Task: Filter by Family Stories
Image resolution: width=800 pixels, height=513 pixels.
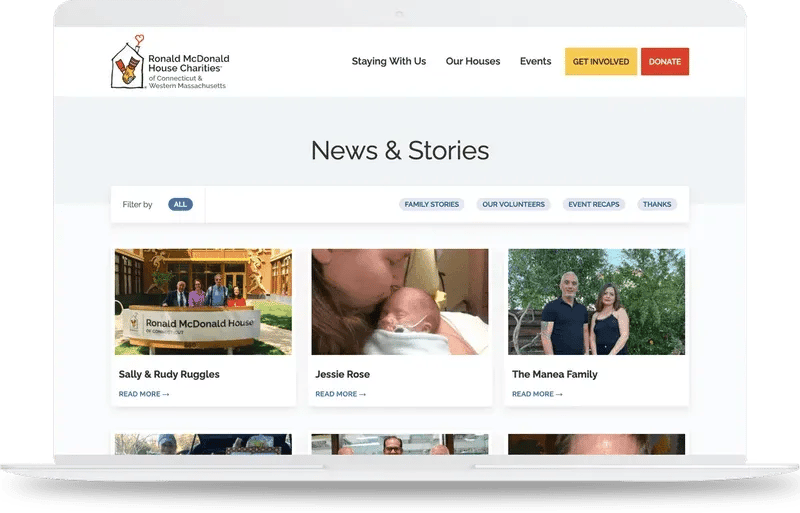Action: coord(432,204)
